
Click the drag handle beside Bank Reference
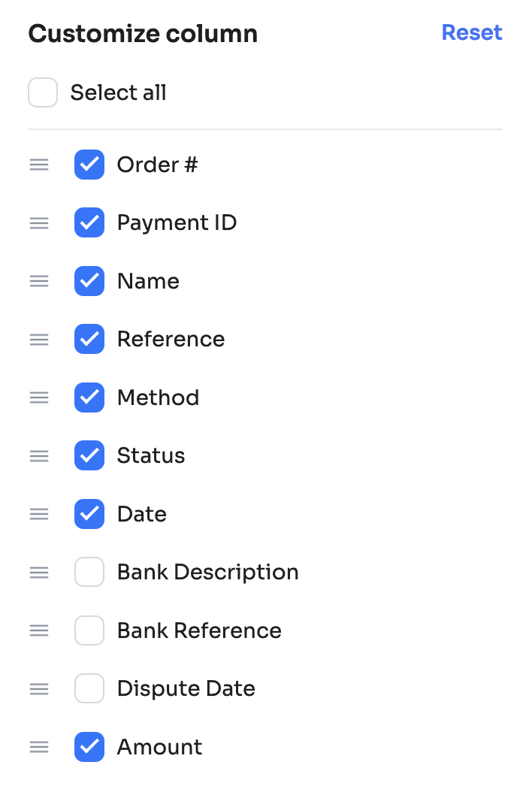pyautogui.click(x=39, y=631)
